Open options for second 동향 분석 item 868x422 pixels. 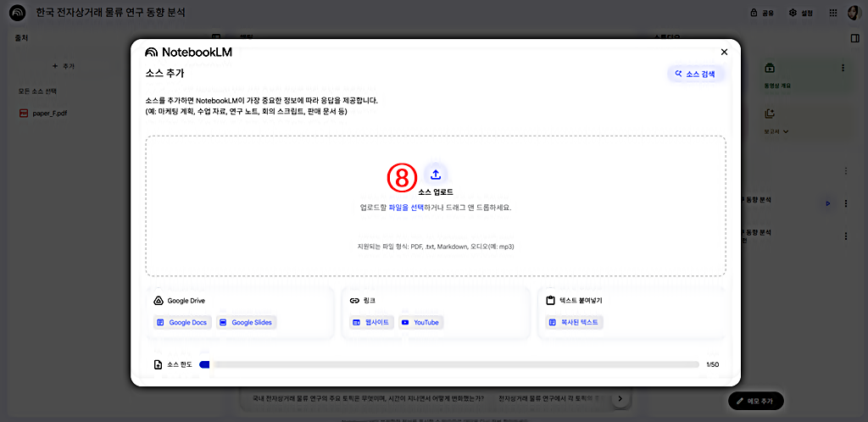pos(845,236)
